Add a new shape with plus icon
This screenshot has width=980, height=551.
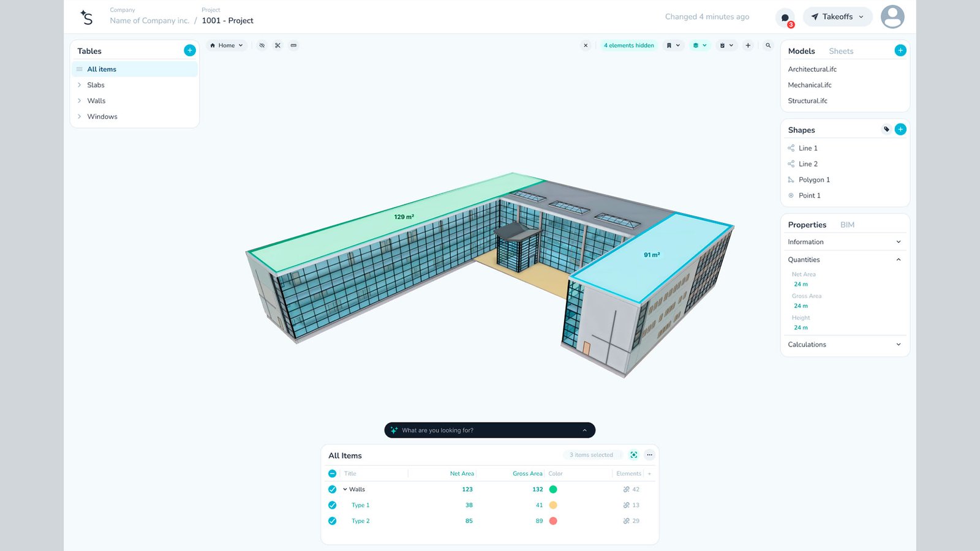pyautogui.click(x=900, y=129)
